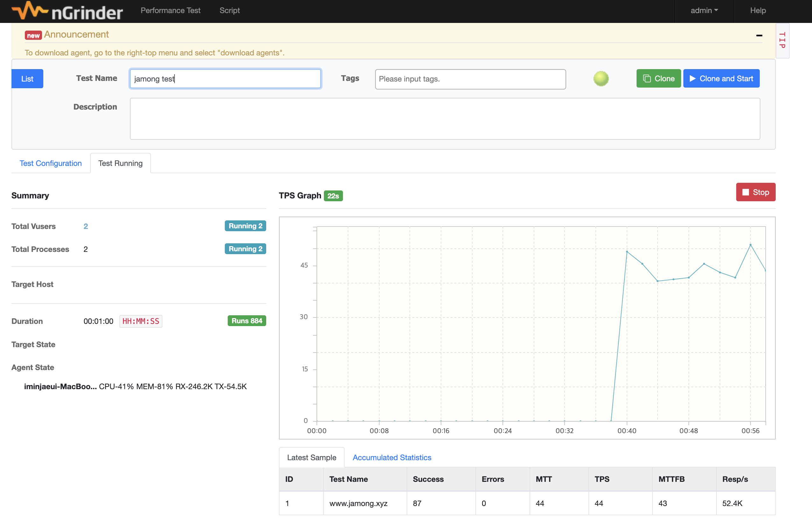
Task: Click the iminjaeui-MacBoo... agent name
Action: point(61,386)
